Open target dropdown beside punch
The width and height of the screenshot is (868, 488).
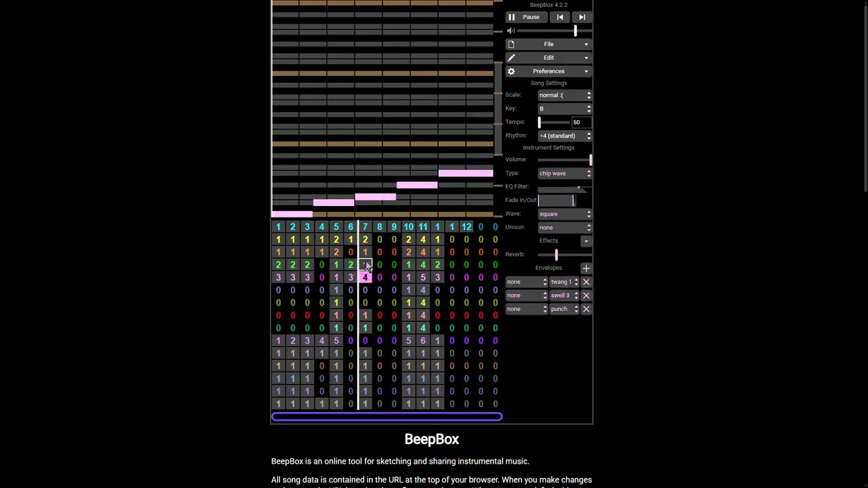526,309
